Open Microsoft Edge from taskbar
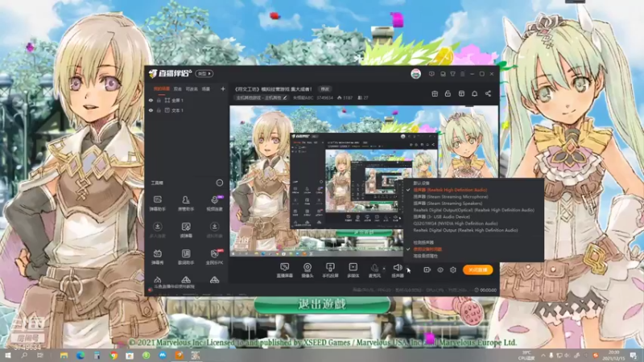The image size is (644, 362). coord(80,356)
